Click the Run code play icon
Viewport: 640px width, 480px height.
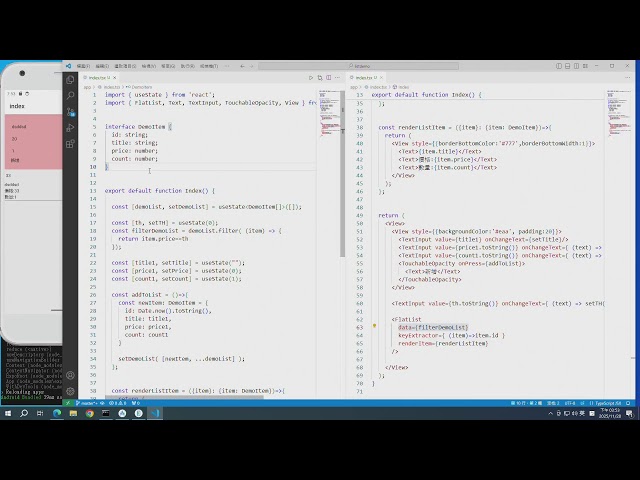(x=311, y=77)
